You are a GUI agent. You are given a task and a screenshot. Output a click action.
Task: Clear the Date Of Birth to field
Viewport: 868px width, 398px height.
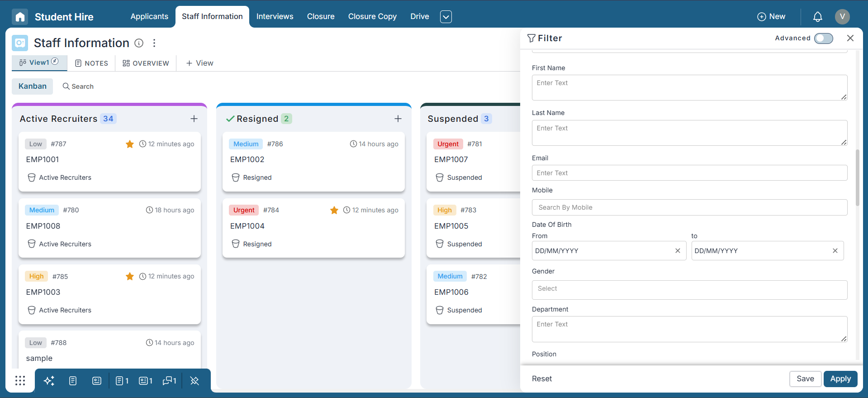[x=835, y=251]
